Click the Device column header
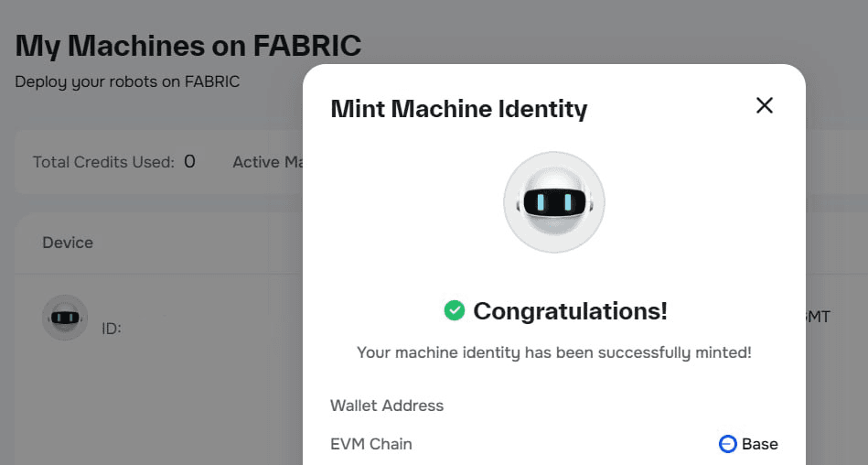Image resolution: width=868 pixels, height=465 pixels. [x=68, y=243]
